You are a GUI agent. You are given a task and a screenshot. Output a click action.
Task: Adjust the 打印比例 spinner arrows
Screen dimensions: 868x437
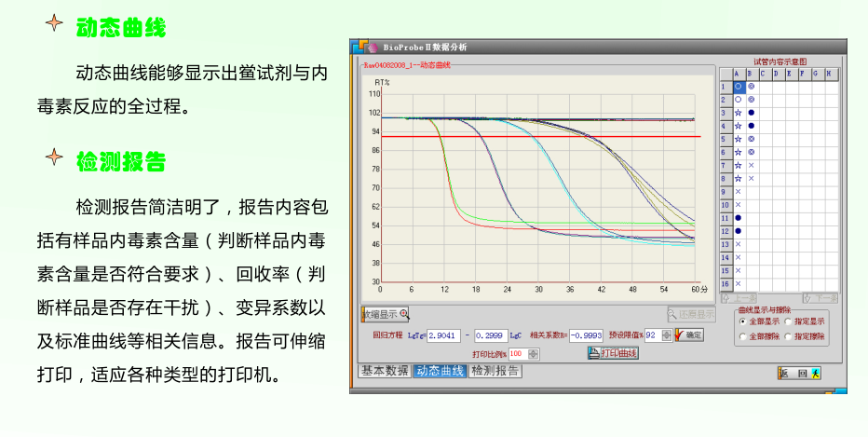coord(533,354)
